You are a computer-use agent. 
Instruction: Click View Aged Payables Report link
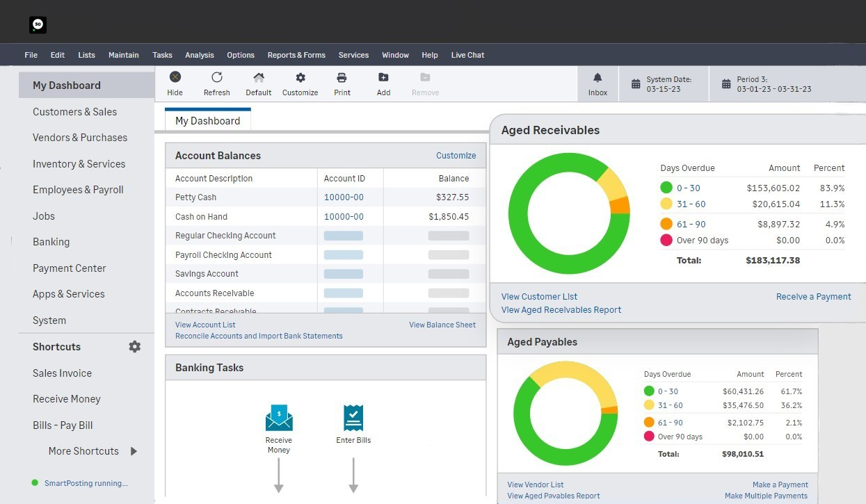coord(554,496)
